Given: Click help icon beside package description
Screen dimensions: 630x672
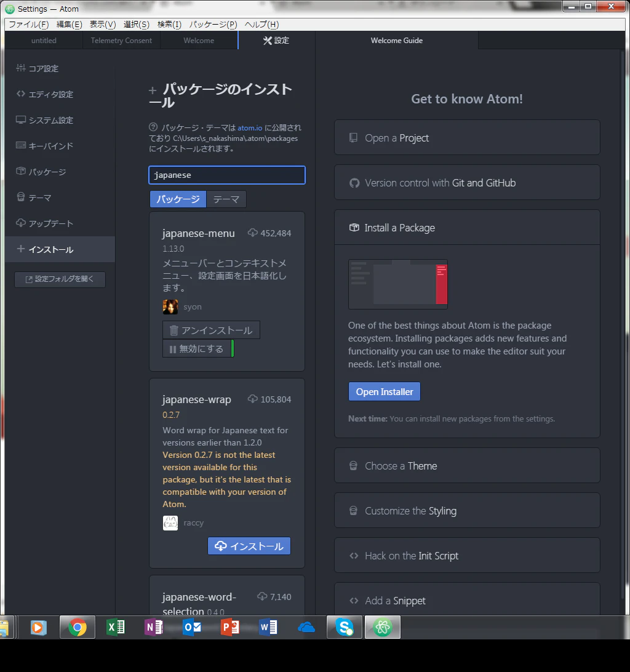Looking at the screenshot, I should pos(153,127).
